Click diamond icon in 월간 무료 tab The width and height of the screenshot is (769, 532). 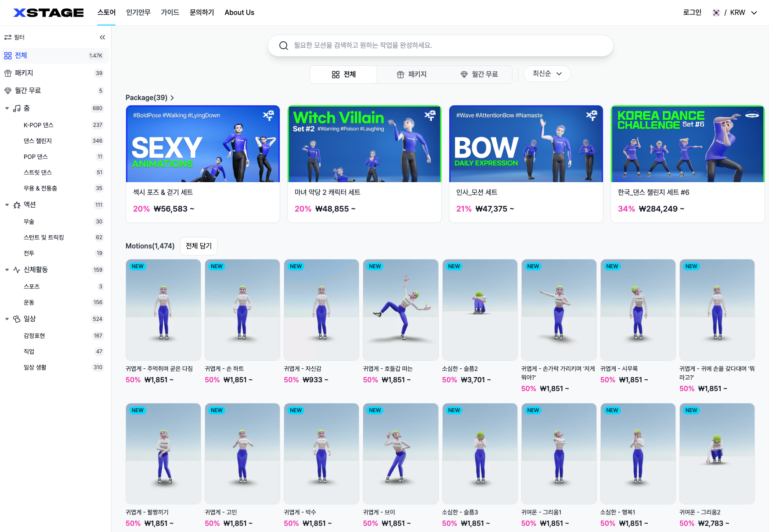(464, 75)
